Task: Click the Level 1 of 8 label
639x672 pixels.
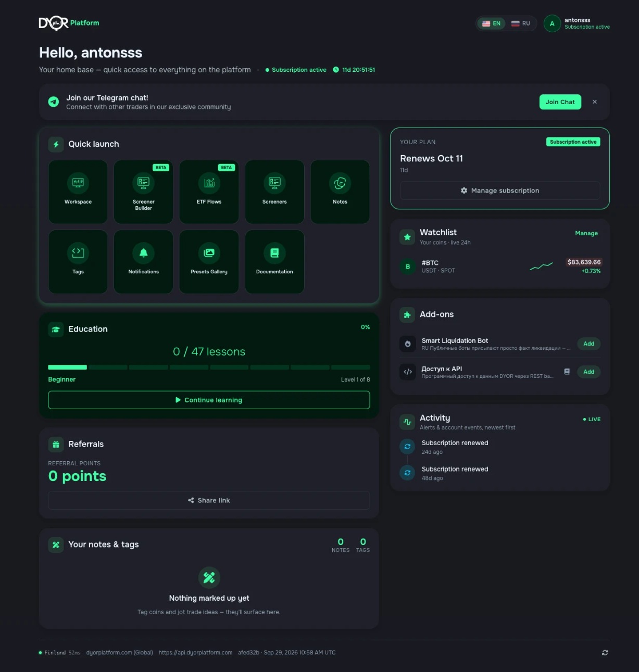Action: [355, 380]
